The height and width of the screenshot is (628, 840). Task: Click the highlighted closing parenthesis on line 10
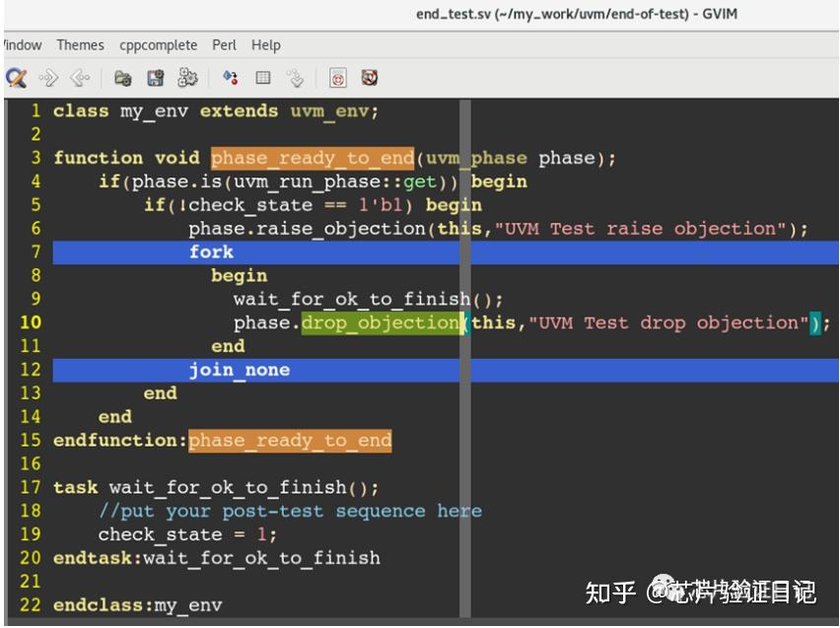pos(814,323)
